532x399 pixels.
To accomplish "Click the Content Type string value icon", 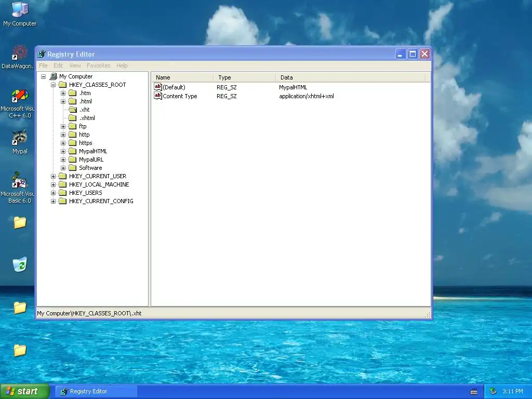I will point(158,96).
